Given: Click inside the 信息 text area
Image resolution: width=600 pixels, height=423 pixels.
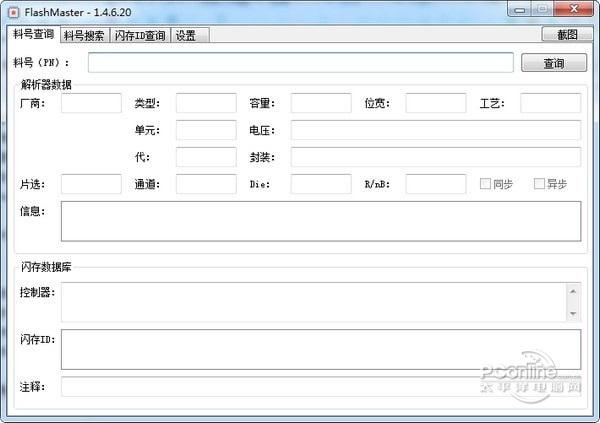Looking at the screenshot, I should pos(321,221).
